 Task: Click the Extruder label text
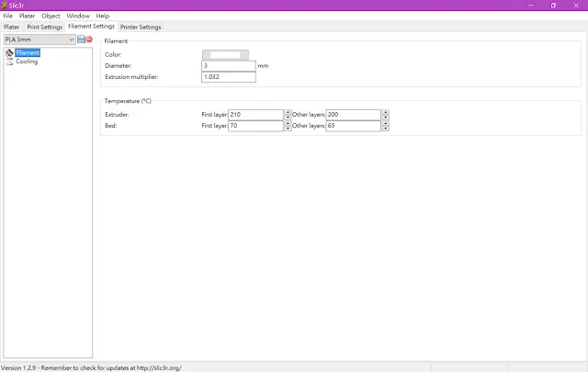coord(117,115)
